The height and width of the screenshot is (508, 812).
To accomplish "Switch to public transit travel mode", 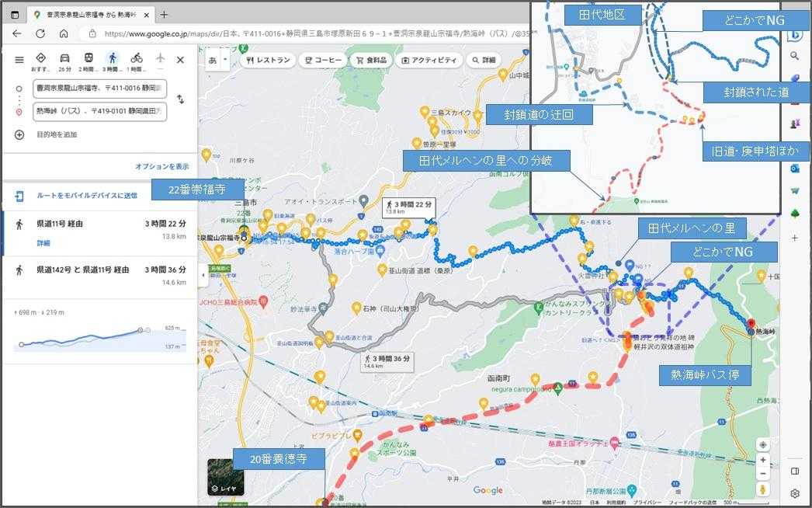I will pos(88,58).
